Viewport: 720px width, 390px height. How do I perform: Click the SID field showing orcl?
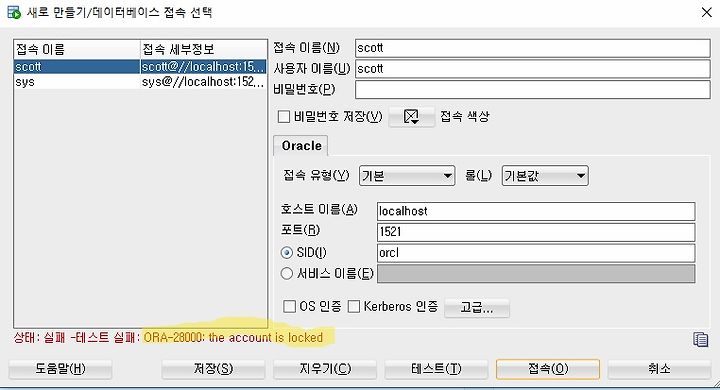[536, 253]
